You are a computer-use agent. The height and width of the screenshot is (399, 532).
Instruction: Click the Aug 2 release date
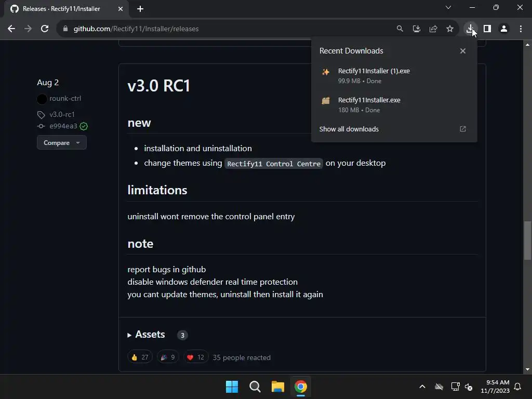(x=48, y=83)
